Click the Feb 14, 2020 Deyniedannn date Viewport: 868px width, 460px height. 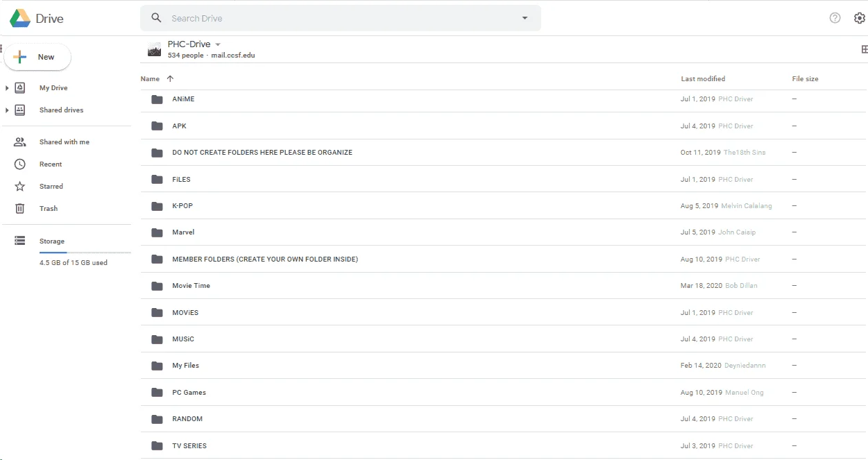pos(723,366)
